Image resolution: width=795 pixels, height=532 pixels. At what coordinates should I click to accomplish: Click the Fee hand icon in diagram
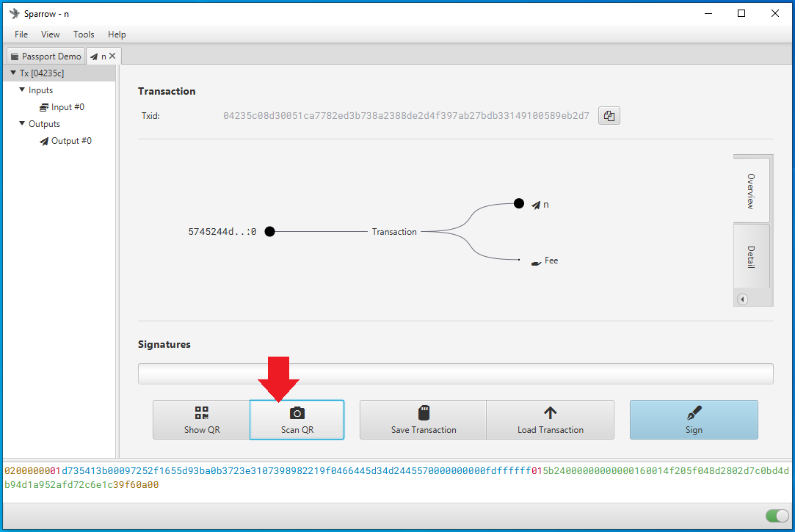coord(536,263)
